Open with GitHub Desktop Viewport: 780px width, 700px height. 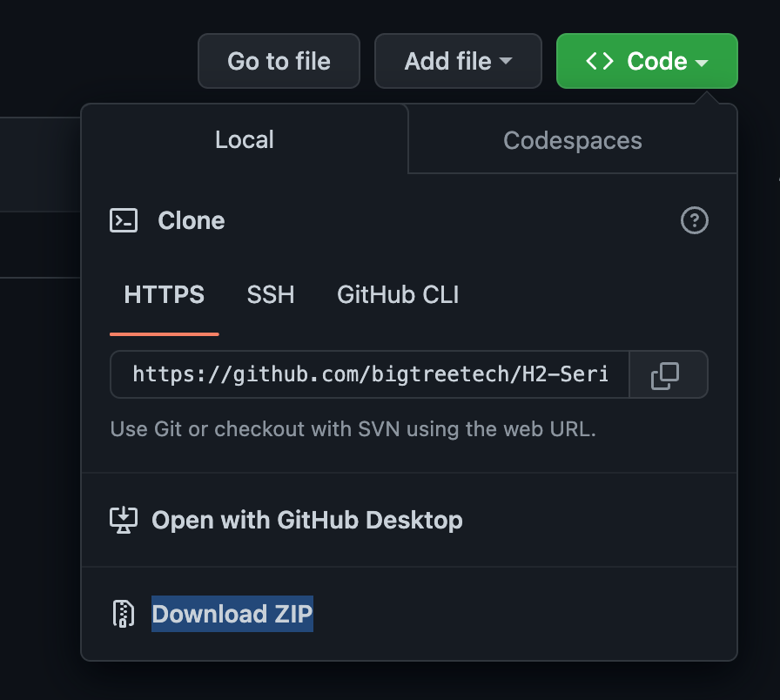point(307,520)
